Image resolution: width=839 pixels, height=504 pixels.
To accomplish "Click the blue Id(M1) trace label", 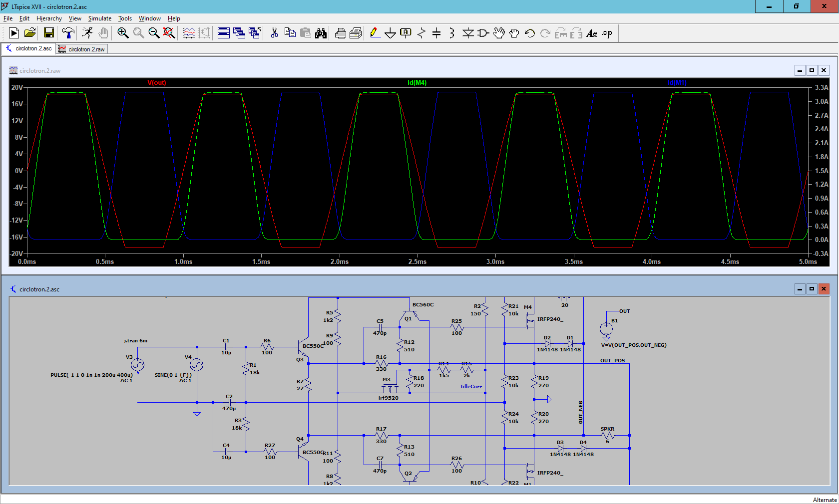I will pyautogui.click(x=677, y=83).
